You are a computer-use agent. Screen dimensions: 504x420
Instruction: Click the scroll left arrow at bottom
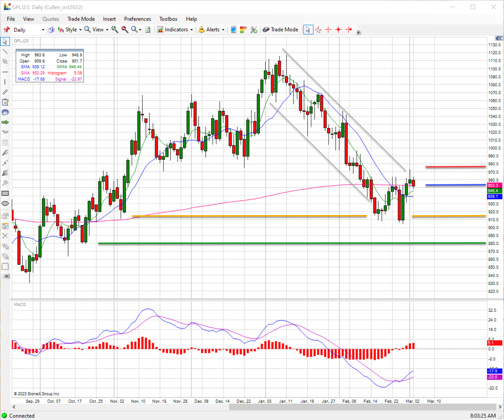tap(14, 407)
